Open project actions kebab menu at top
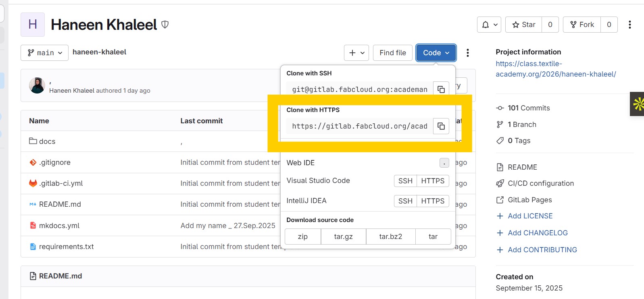The image size is (644, 299). point(629,25)
